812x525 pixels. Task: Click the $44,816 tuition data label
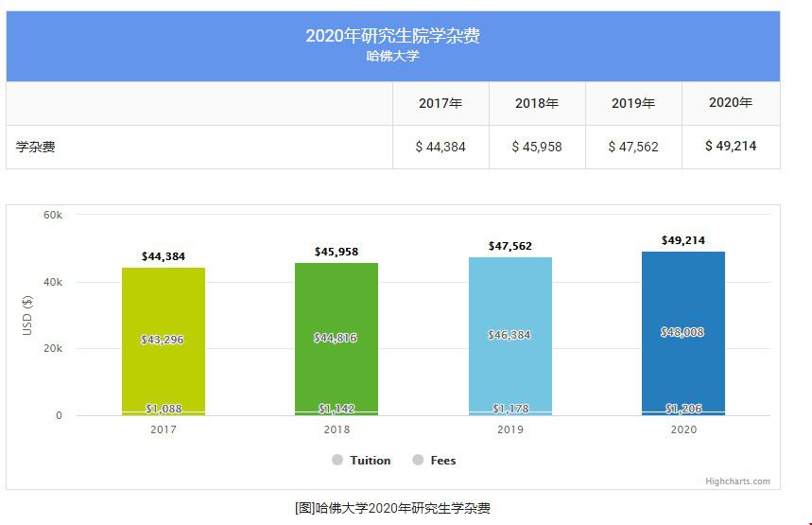[336, 338]
